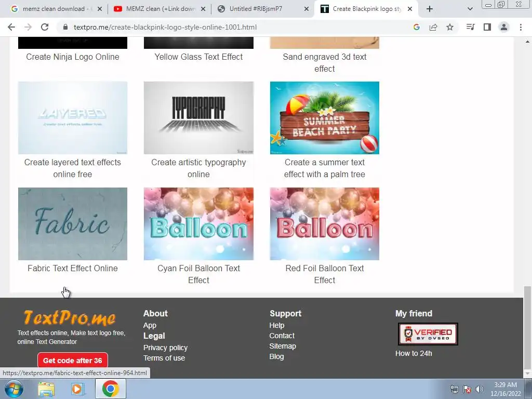This screenshot has height=399, width=532.
Task: Open the Fabric text effect thumbnail
Action: point(73,224)
